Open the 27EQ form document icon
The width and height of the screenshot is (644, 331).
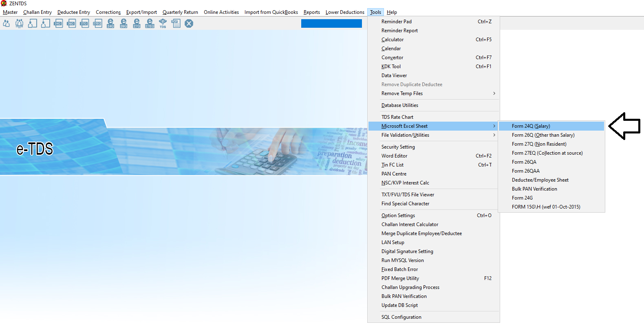(97, 23)
